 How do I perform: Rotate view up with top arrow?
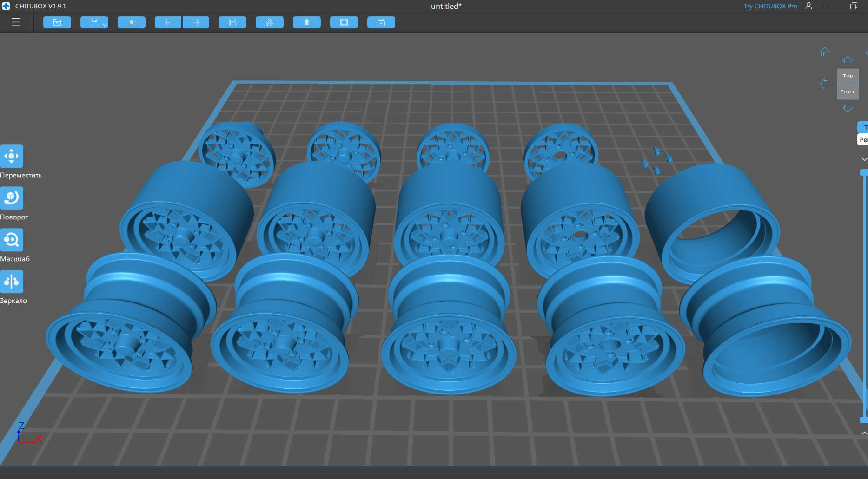click(x=848, y=60)
